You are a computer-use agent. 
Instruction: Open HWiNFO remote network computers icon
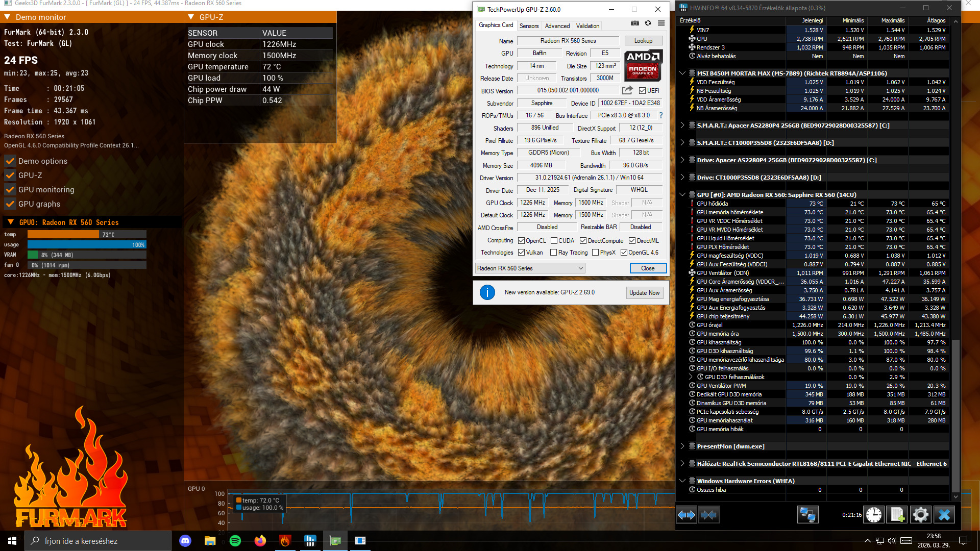point(807,515)
